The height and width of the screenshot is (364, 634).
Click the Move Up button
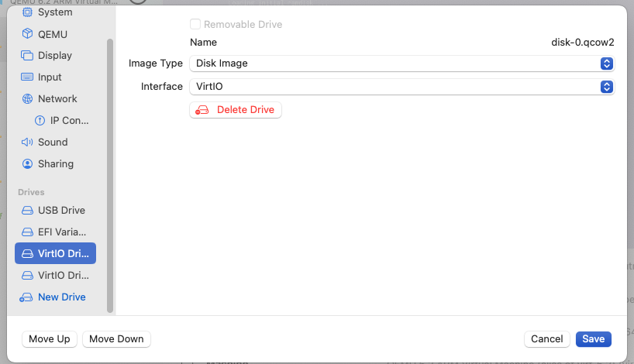click(x=50, y=339)
